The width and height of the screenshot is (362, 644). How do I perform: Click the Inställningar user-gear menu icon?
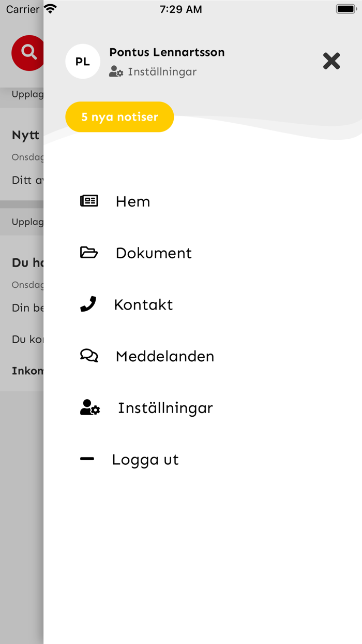click(x=90, y=407)
